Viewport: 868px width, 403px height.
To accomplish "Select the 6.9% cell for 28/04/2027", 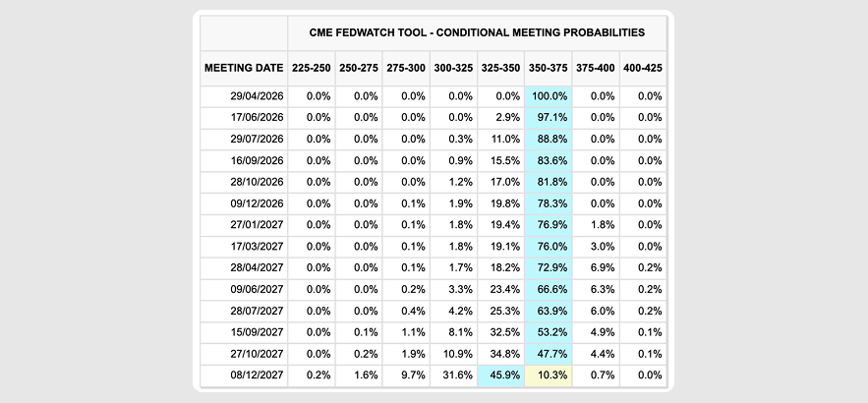I will [596, 268].
